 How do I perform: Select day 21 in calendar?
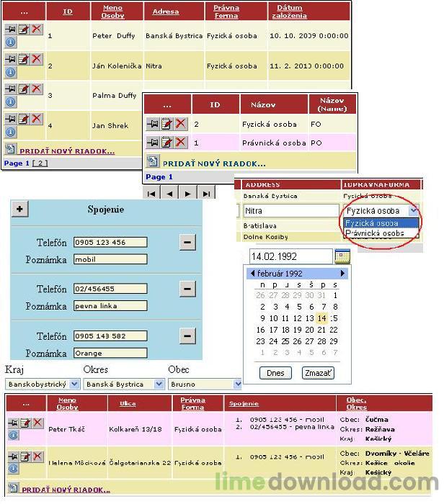point(321,330)
